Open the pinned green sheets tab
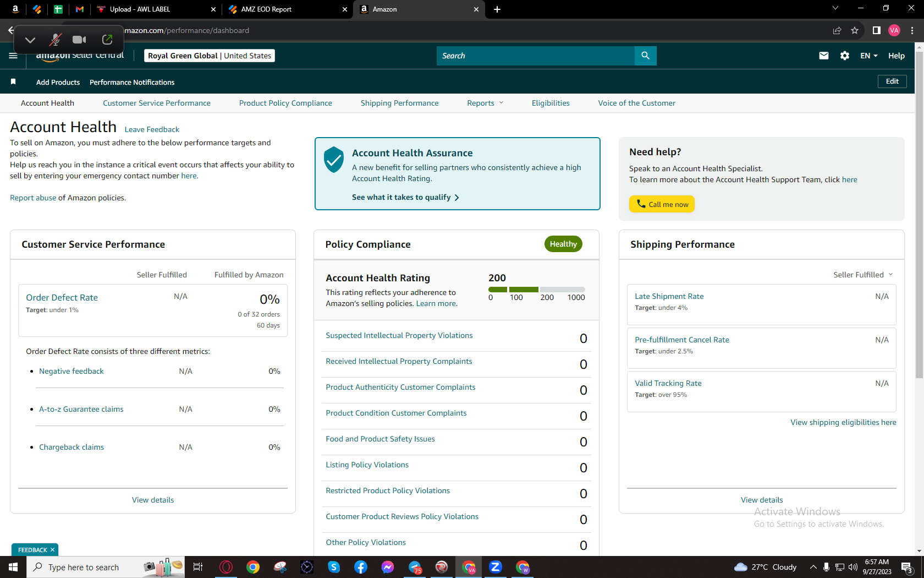The image size is (924, 578). point(58,9)
